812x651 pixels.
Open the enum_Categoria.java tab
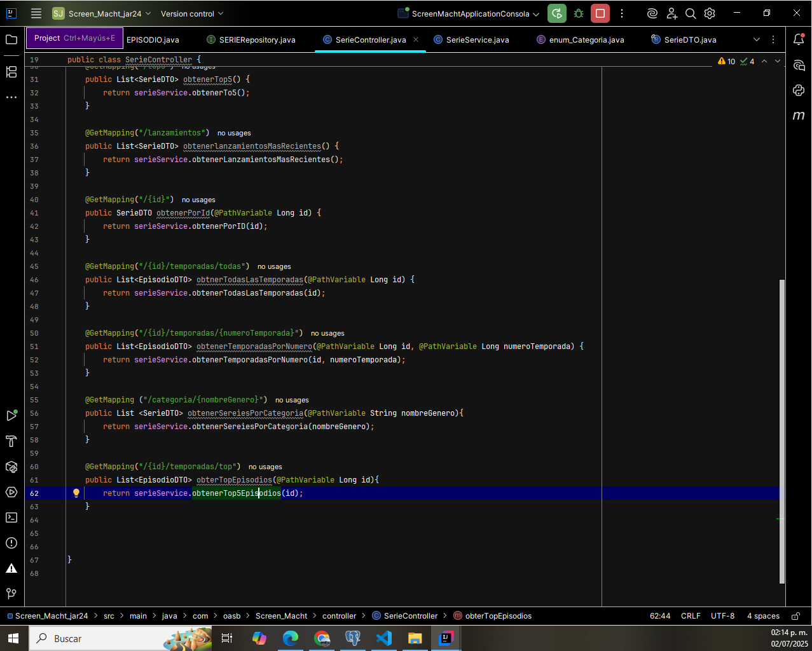coord(581,39)
